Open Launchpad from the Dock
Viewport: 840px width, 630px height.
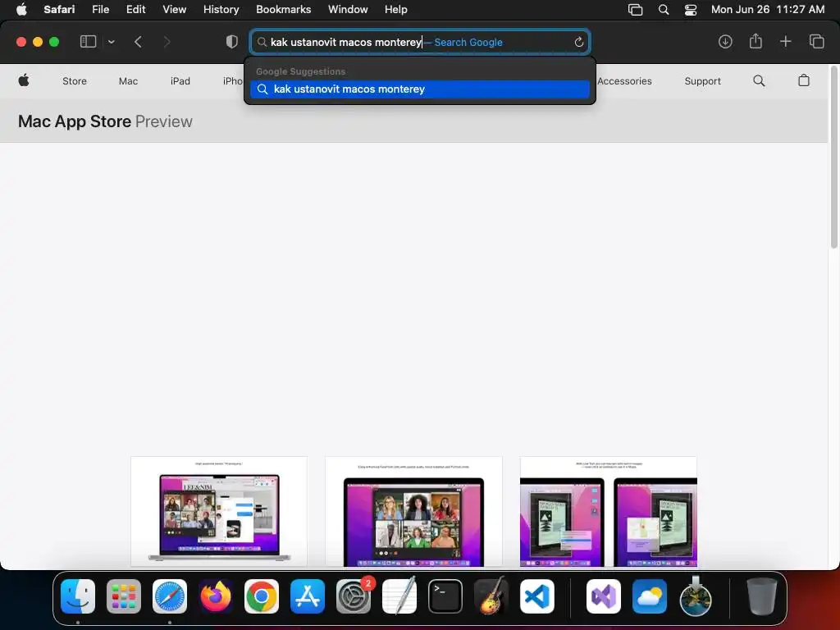(x=124, y=596)
